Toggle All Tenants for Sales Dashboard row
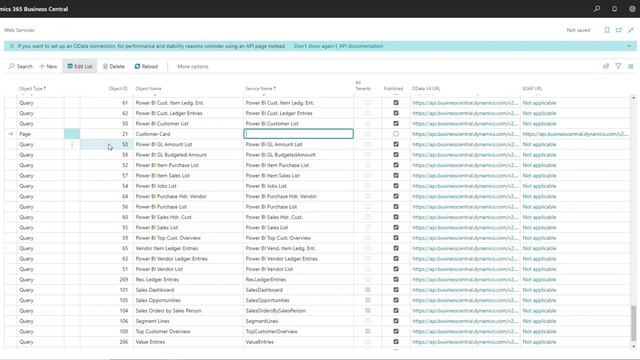The image size is (640, 360). coord(368,290)
